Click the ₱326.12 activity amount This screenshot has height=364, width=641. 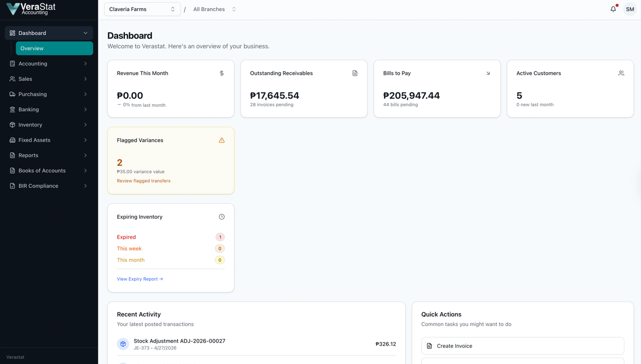click(x=386, y=344)
